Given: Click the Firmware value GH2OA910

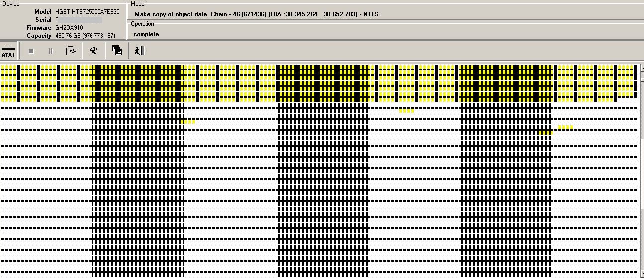Looking at the screenshot, I should [x=69, y=28].
